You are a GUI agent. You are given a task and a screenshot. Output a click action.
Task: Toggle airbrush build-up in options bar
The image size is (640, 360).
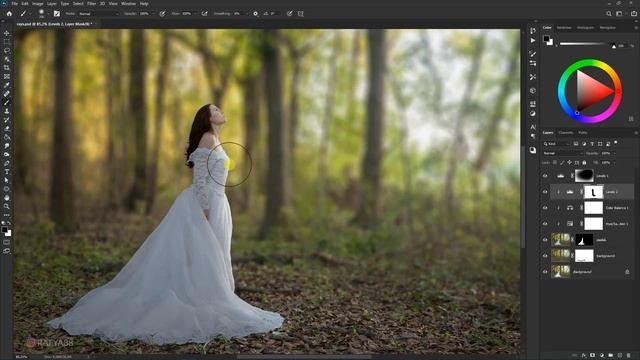tap(204, 13)
